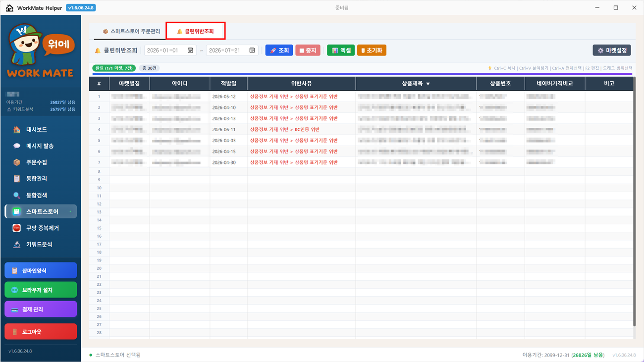Click the blue progress bar under the toolbar
This screenshot has height=362, width=644.
coord(362,74)
